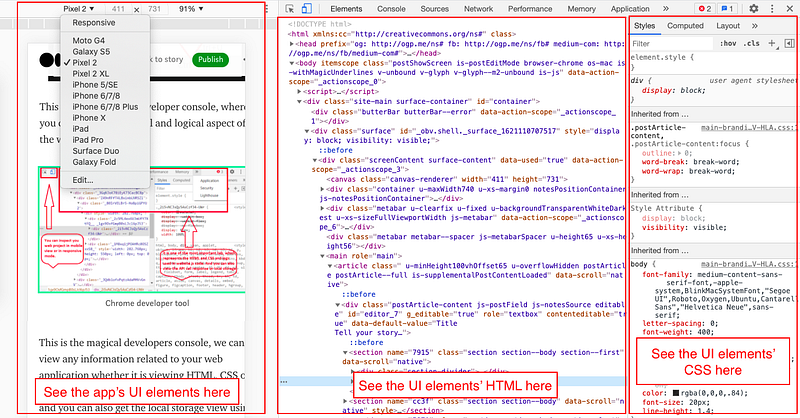
Task: Toggle the computed styles sidebar icon
Action: tap(789, 43)
